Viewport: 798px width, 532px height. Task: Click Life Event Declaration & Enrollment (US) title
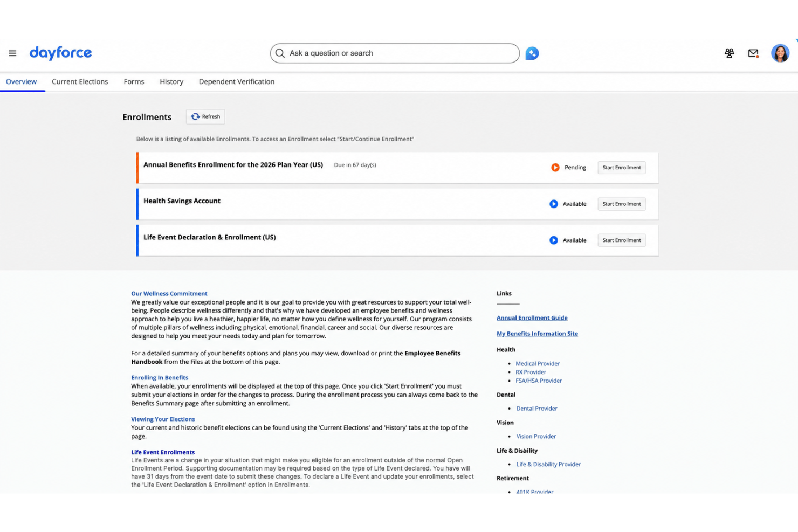(210, 237)
